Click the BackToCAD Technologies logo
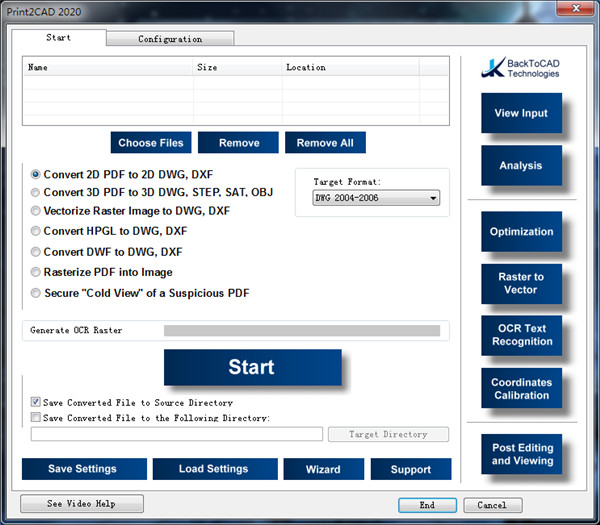This screenshot has width=600, height=525. click(x=520, y=68)
